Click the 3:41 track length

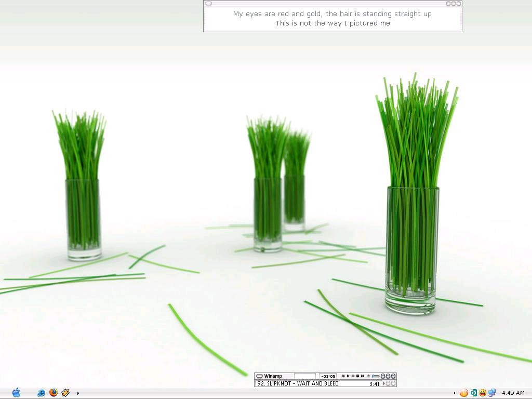coord(375,384)
